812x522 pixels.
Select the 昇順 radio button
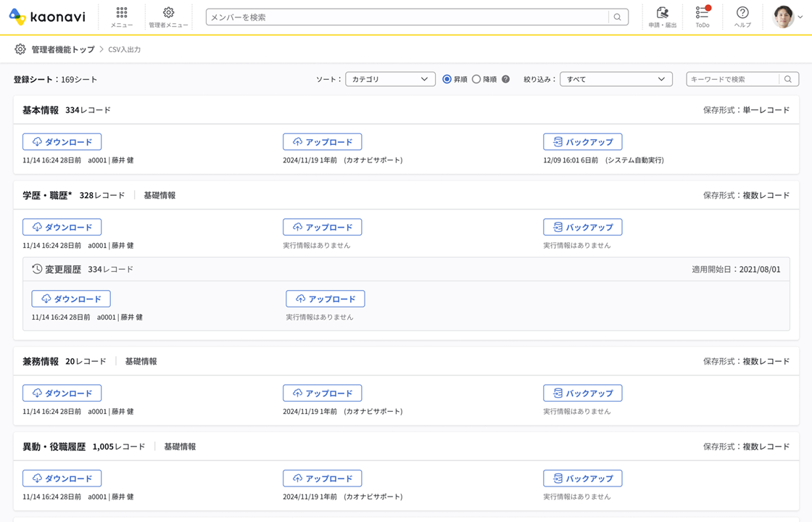click(447, 79)
